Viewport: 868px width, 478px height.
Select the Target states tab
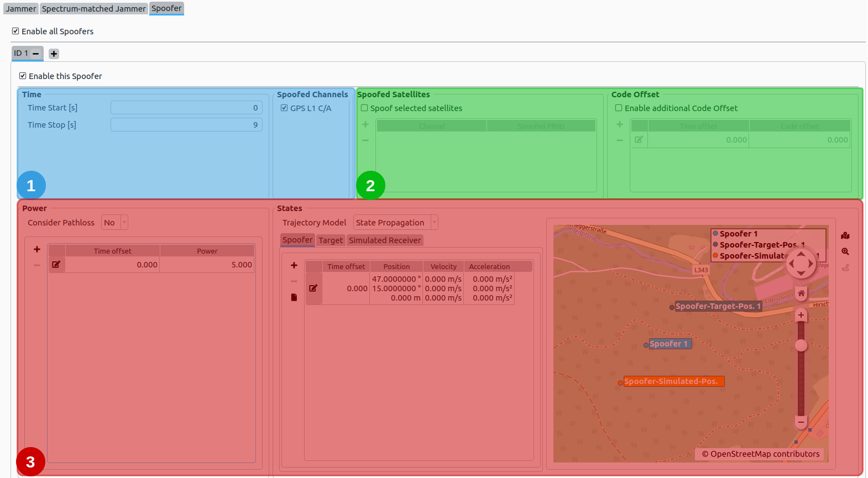coord(331,240)
